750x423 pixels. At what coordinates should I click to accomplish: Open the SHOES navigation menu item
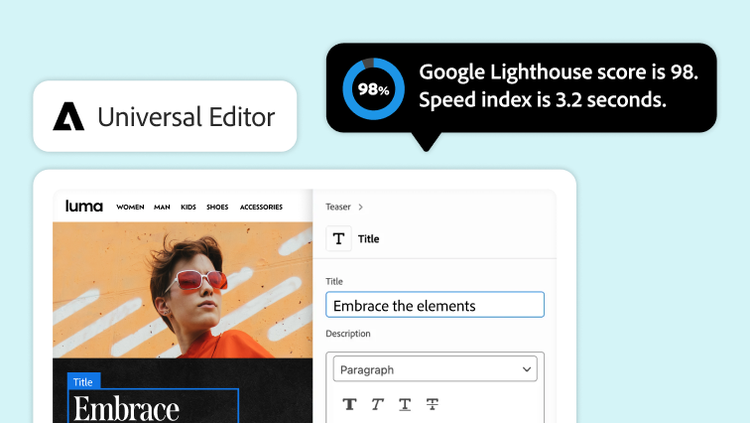(217, 207)
